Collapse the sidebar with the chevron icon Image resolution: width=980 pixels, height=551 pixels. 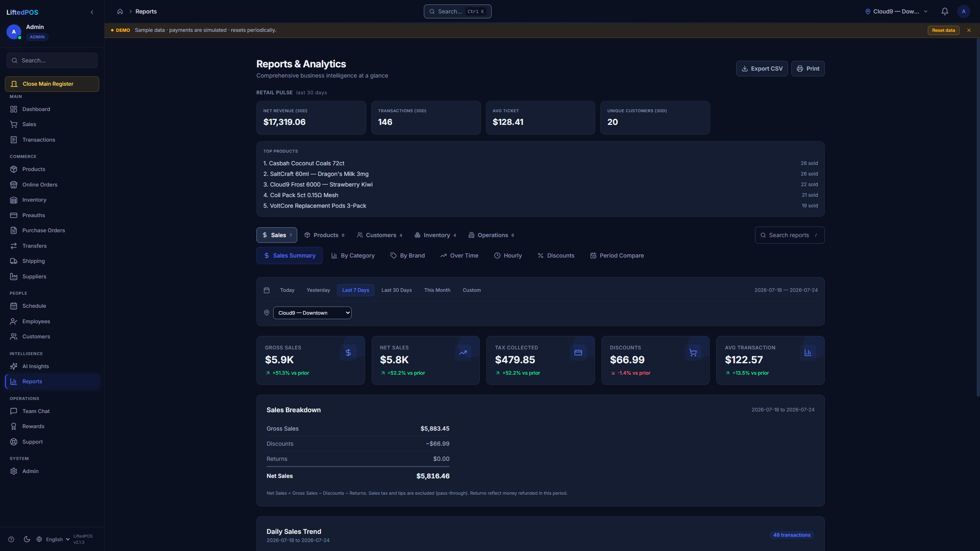[92, 12]
